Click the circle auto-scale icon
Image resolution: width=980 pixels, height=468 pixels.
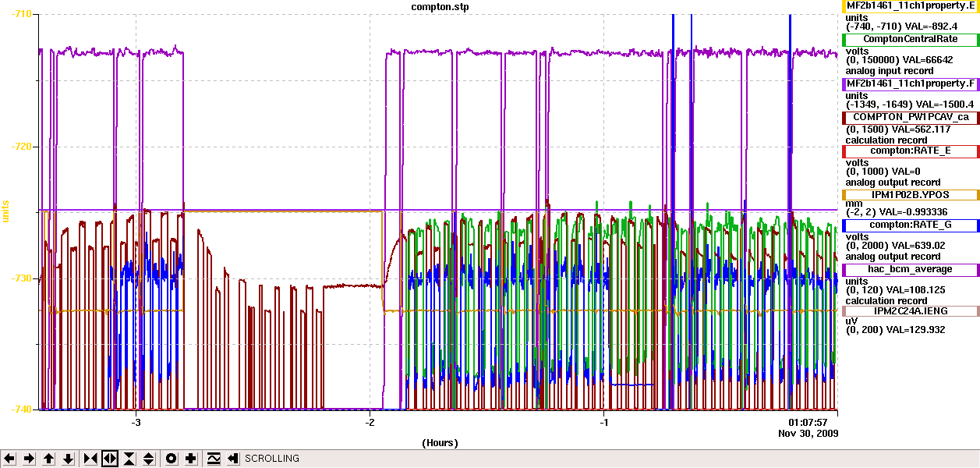pyautogui.click(x=172, y=459)
